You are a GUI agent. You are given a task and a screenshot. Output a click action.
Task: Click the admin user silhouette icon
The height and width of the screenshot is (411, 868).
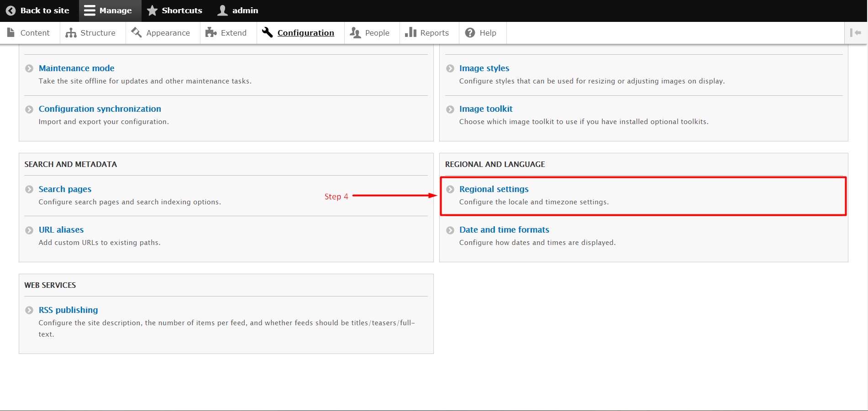click(x=222, y=10)
